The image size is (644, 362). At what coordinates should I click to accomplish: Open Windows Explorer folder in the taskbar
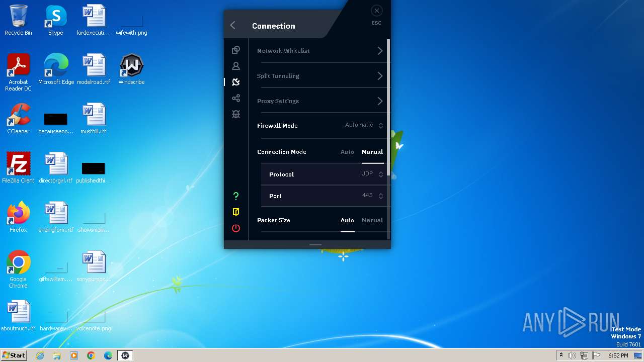tap(57, 355)
